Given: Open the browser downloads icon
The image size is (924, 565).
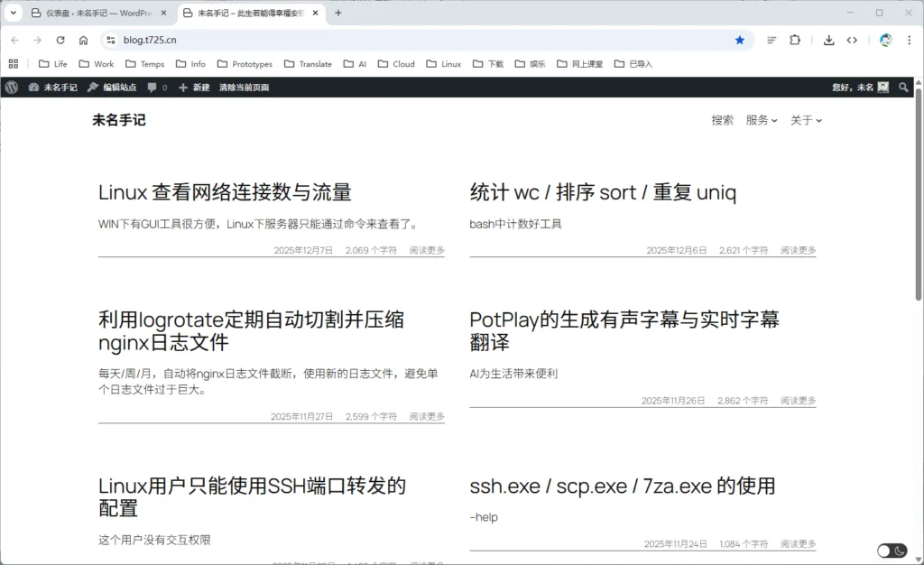Looking at the screenshot, I should point(829,40).
